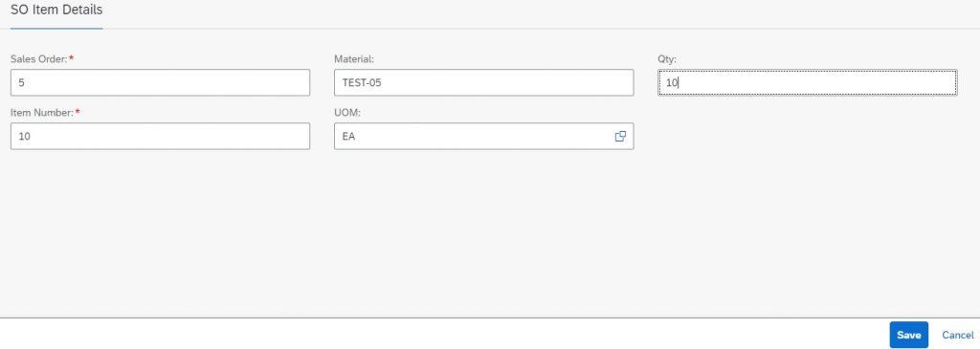Click the Sales Order field label
Screen dimensions: 980x349
38,58
